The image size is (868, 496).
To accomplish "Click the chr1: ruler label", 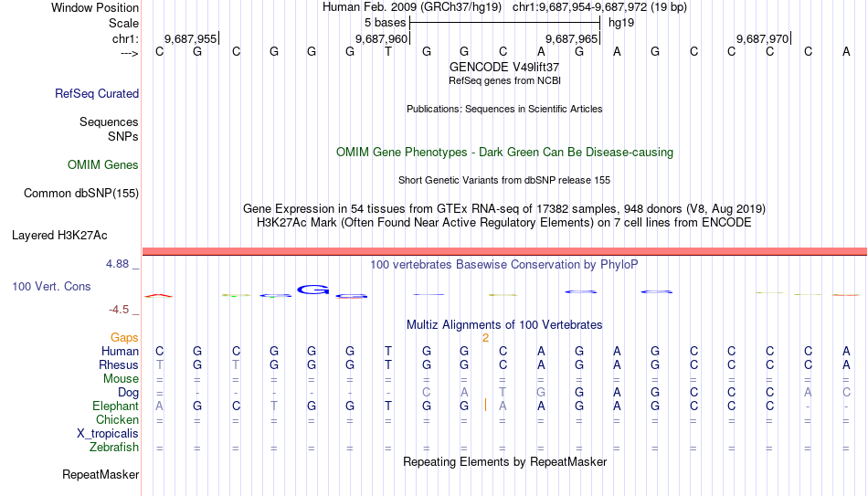I will [x=125, y=38].
